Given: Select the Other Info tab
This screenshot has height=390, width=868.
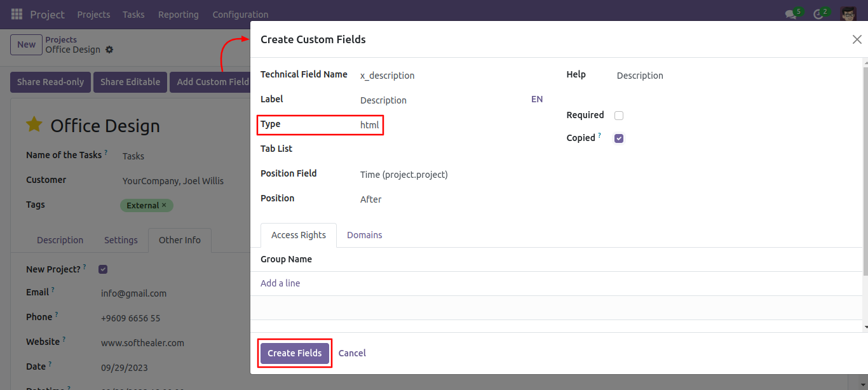Looking at the screenshot, I should [x=180, y=240].
